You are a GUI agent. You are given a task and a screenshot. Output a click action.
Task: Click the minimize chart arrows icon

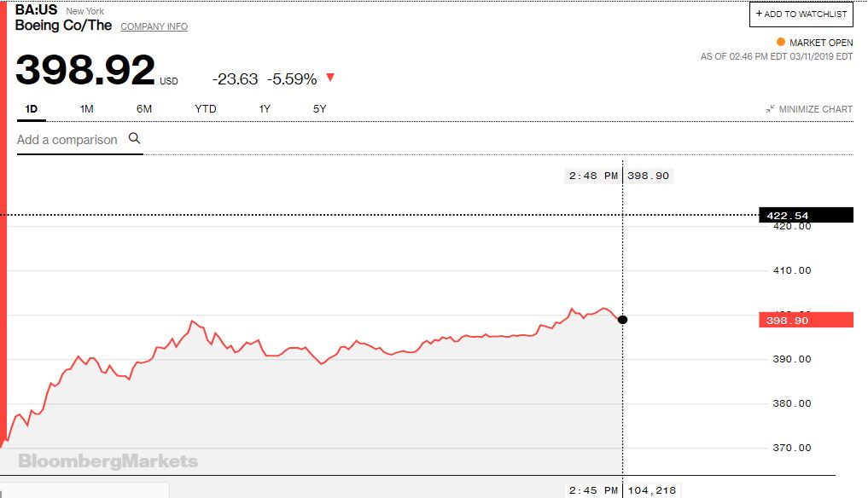pos(770,109)
